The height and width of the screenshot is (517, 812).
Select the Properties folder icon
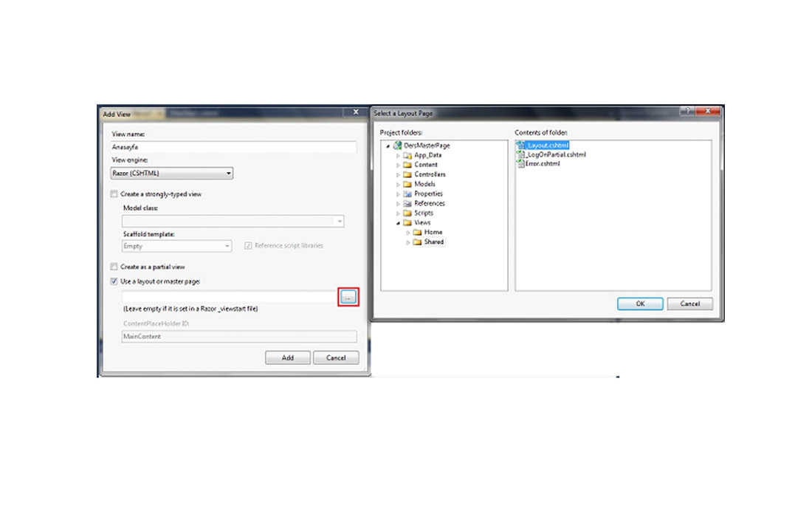click(407, 194)
